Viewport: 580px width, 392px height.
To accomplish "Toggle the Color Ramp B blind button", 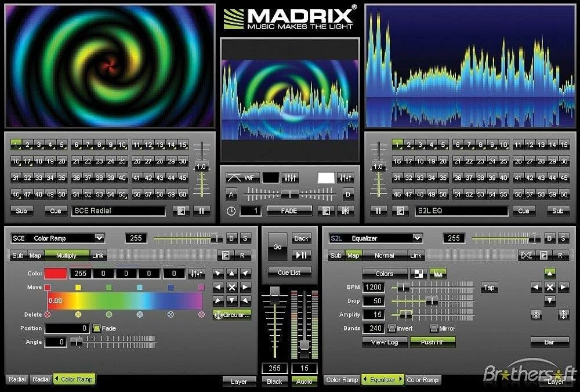I will click(231, 238).
